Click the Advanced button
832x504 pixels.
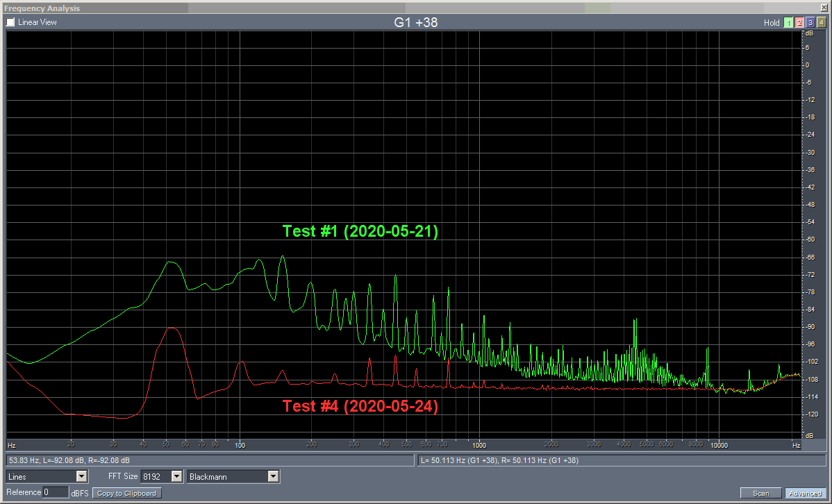click(806, 494)
